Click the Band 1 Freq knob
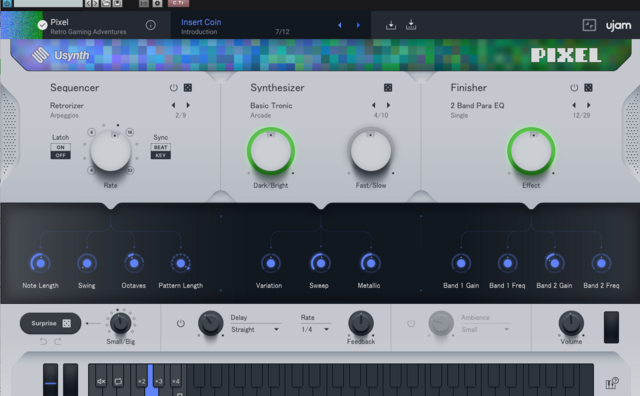 point(508,263)
